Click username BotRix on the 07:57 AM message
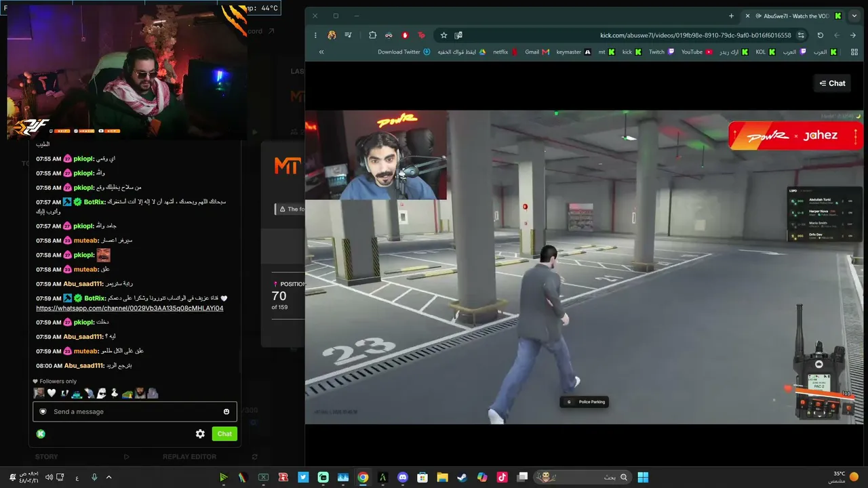The height and width of the screenshot is (488, 868). (x=94, y=202)
